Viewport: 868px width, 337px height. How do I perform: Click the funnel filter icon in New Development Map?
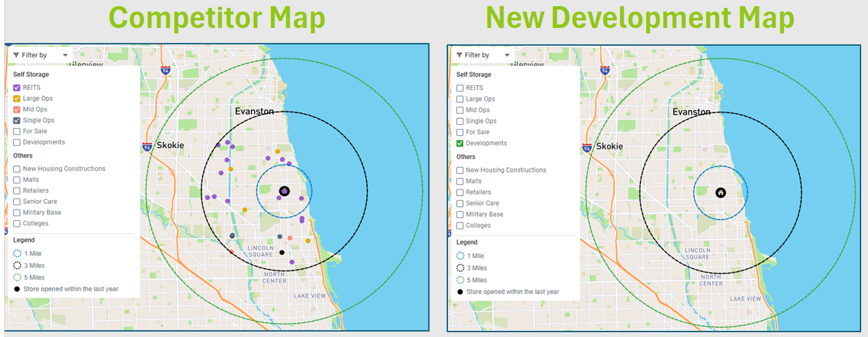[x=460, y=55]
